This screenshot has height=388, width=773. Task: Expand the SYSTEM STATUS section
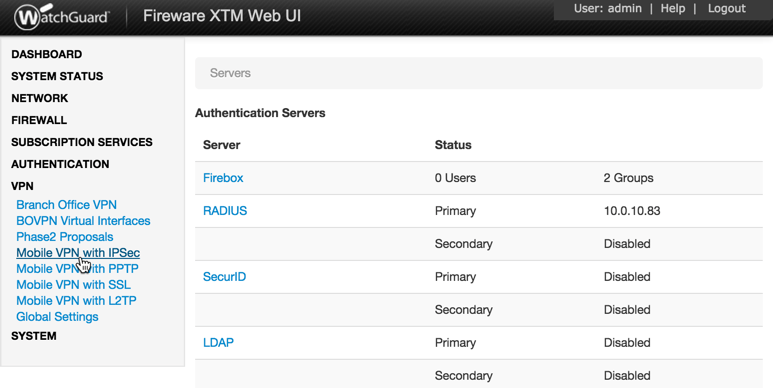tap(57, 76)
